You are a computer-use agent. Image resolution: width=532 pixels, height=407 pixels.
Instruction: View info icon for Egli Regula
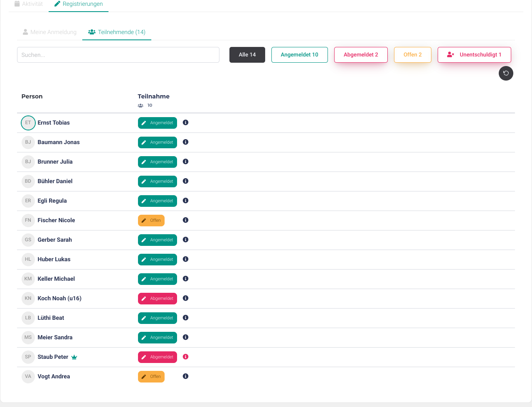(186, 201)
